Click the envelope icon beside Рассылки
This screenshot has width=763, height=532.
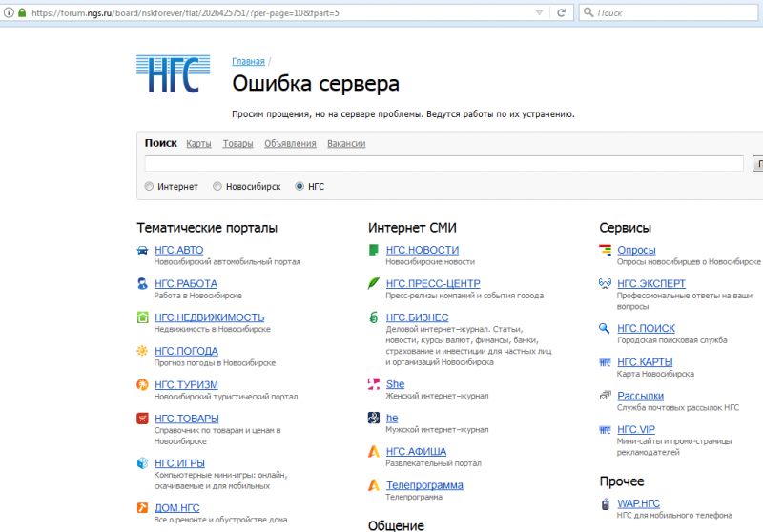[x=605, y=396]
